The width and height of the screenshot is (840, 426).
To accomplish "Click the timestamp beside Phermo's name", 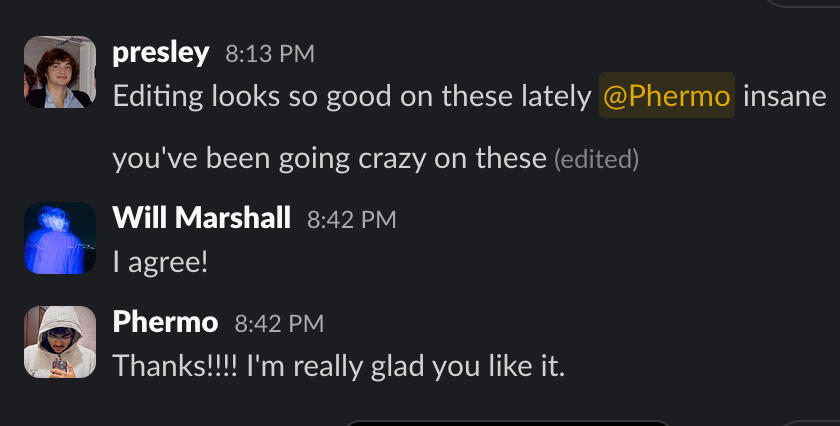I will (x=279, y=323).
